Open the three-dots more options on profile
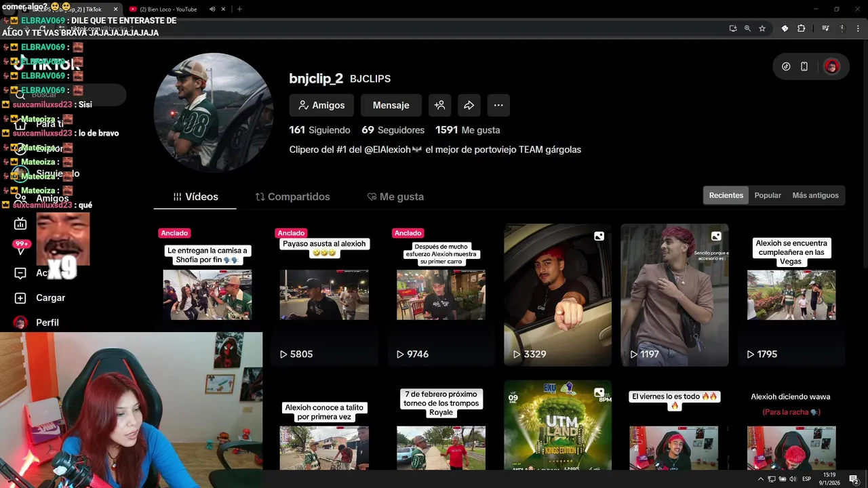Image resolution: width=868 pixels, height=488 pixels. point(498,105)
